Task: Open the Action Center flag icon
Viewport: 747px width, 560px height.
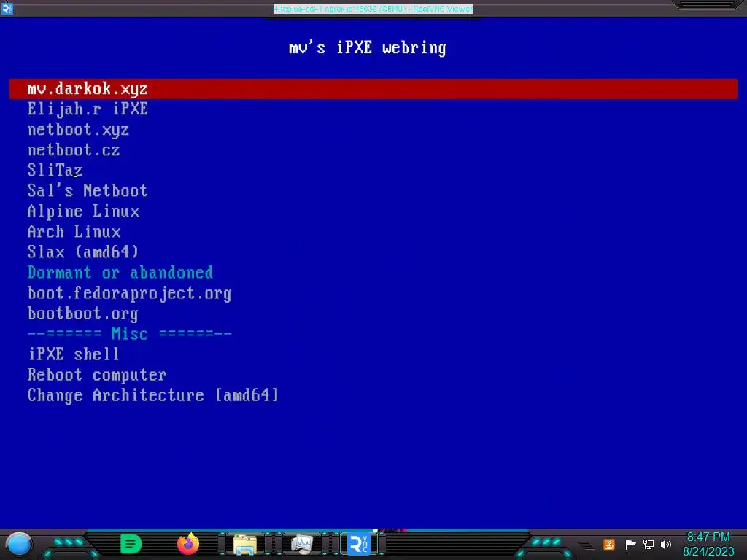Action: [630, 544]
